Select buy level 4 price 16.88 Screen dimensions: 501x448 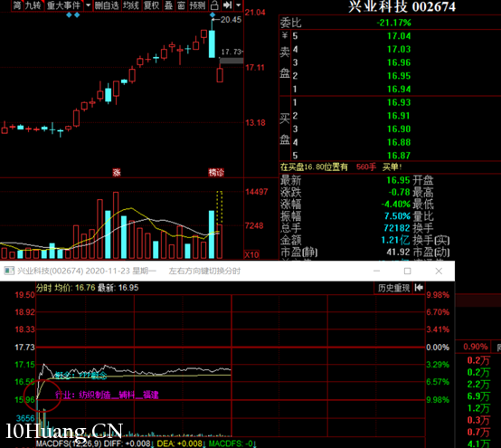click(399, 142)
